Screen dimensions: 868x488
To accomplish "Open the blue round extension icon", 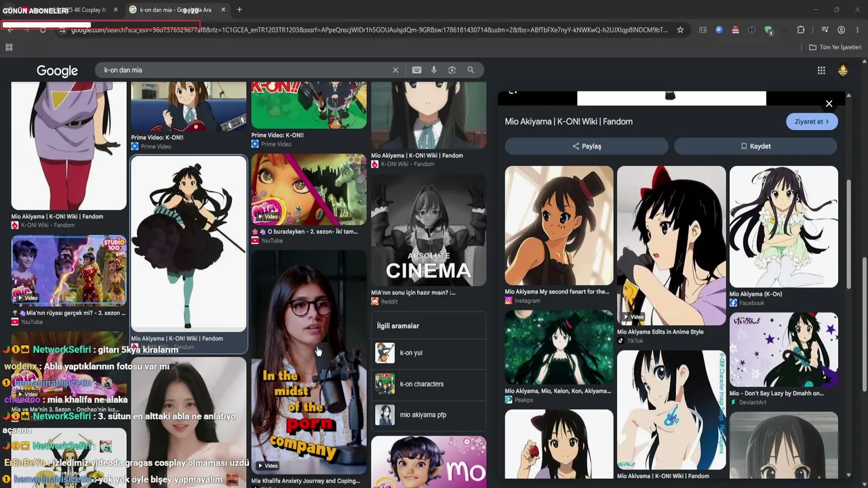I will (x=719, y=30).
